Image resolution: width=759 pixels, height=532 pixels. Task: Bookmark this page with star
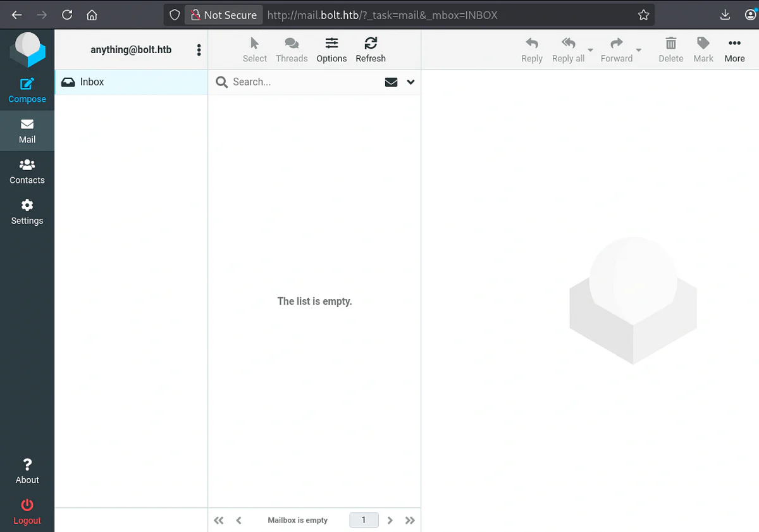click(643, 15)
